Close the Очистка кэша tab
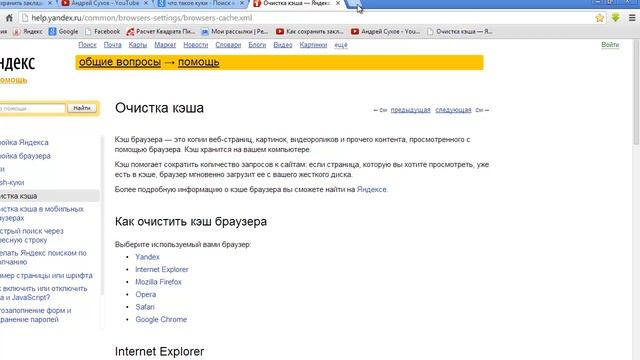The image size is (640, 360). tap(338, 3)
